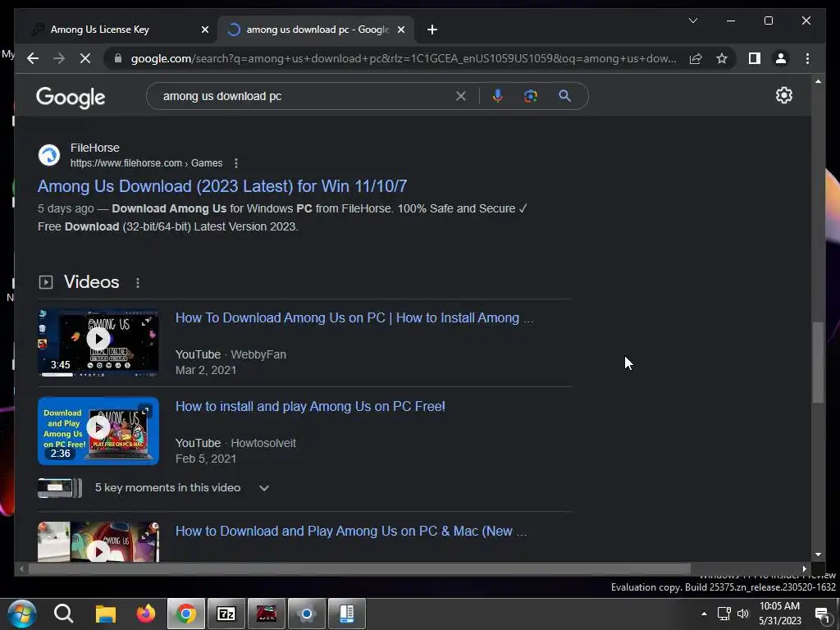This screenshot has height=630, width=840.
Task: Open the browser side panel icon
Action: 755,58
